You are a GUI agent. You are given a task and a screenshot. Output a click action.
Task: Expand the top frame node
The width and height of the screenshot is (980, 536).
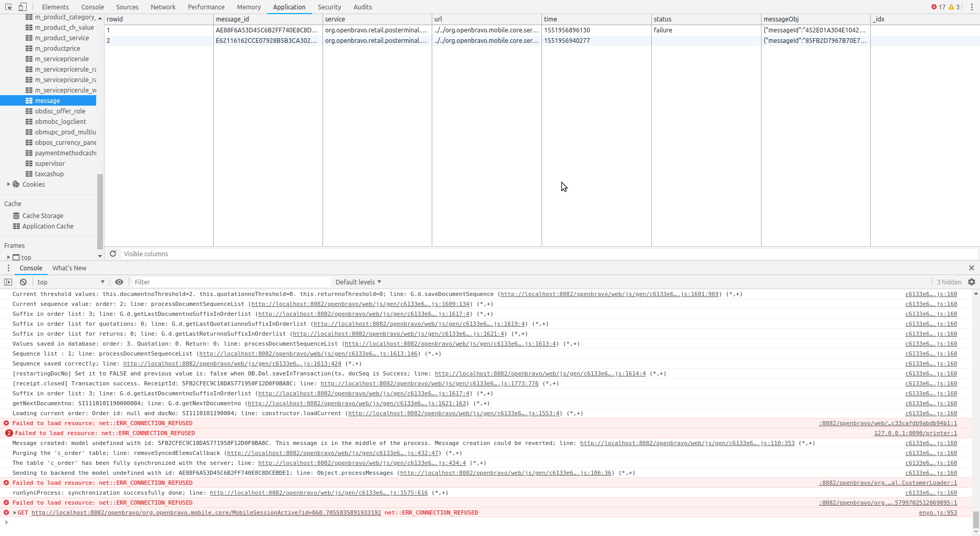(x=8, y=257)
